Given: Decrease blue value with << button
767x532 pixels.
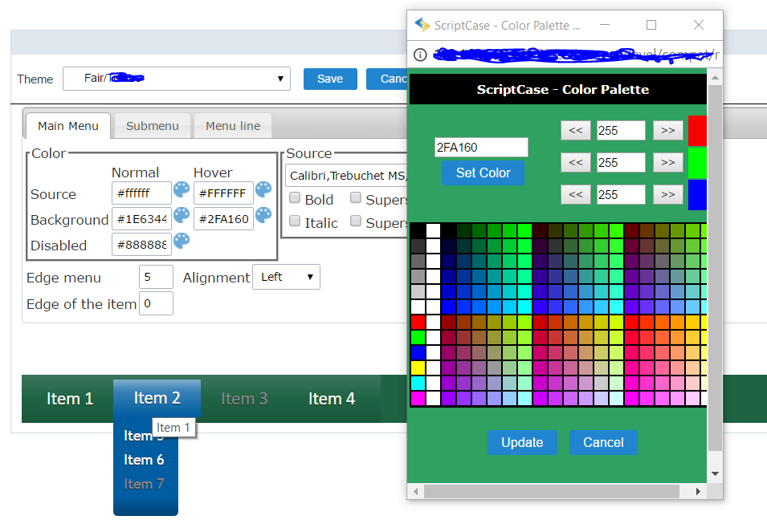Looking at the screenshot, I should click(x=576, y=195).
